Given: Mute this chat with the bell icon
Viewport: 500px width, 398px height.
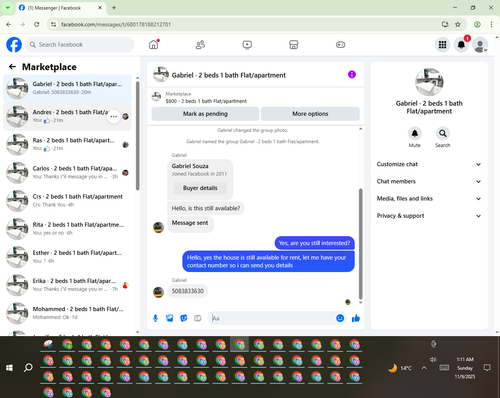Looking at the screenshot, I should click(414, 133).
